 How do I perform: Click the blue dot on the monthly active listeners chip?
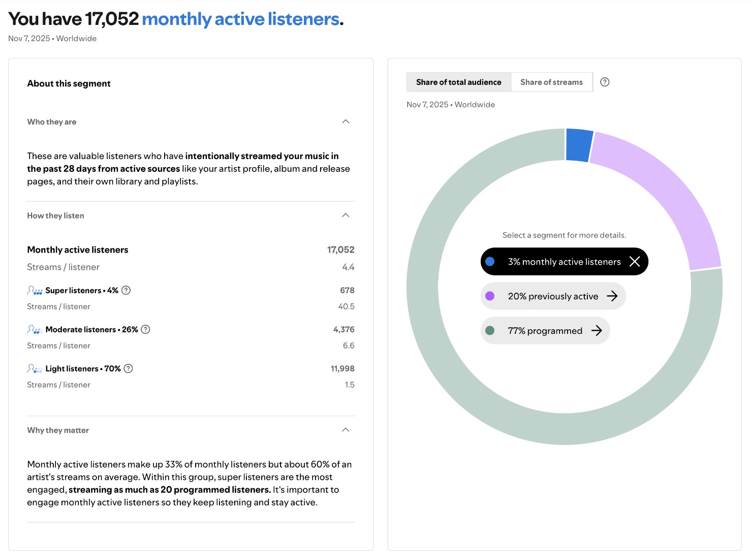490,261
